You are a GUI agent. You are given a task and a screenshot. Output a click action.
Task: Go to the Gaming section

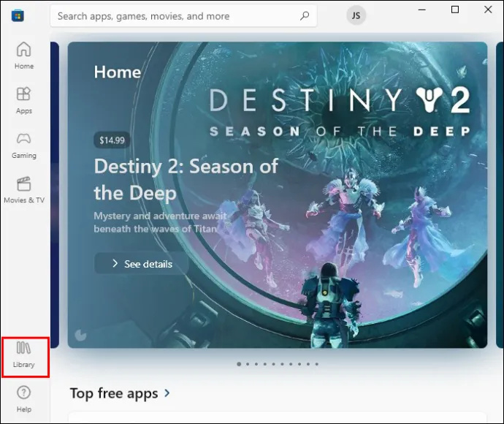(24, 145)
